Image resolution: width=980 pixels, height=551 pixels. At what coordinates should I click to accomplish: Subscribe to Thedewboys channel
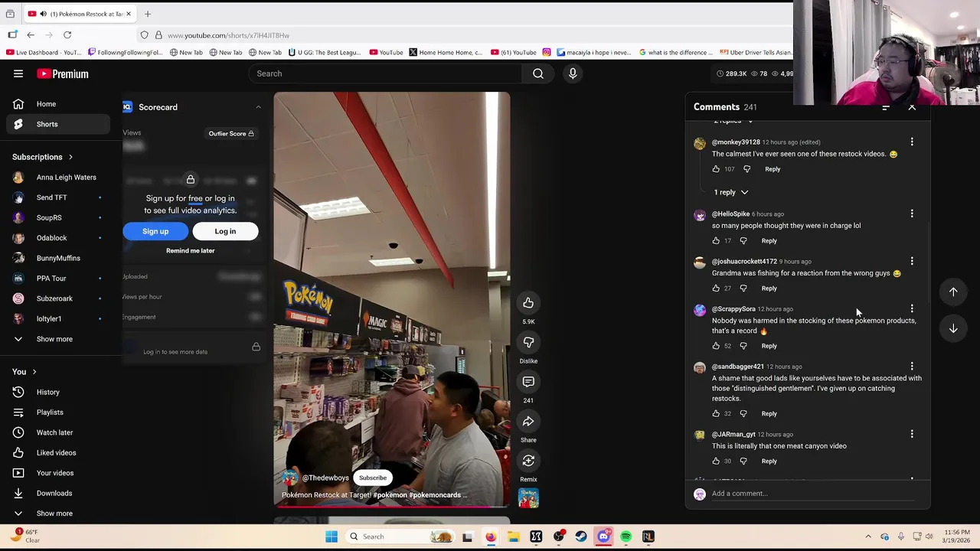pos(373,478)
